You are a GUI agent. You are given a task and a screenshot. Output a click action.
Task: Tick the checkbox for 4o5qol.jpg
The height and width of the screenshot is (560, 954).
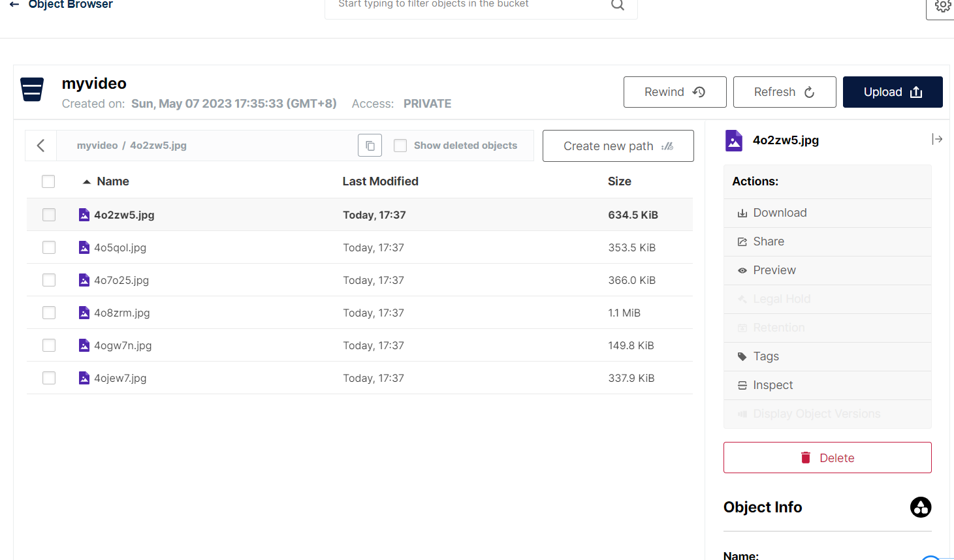tap(49, 247)
